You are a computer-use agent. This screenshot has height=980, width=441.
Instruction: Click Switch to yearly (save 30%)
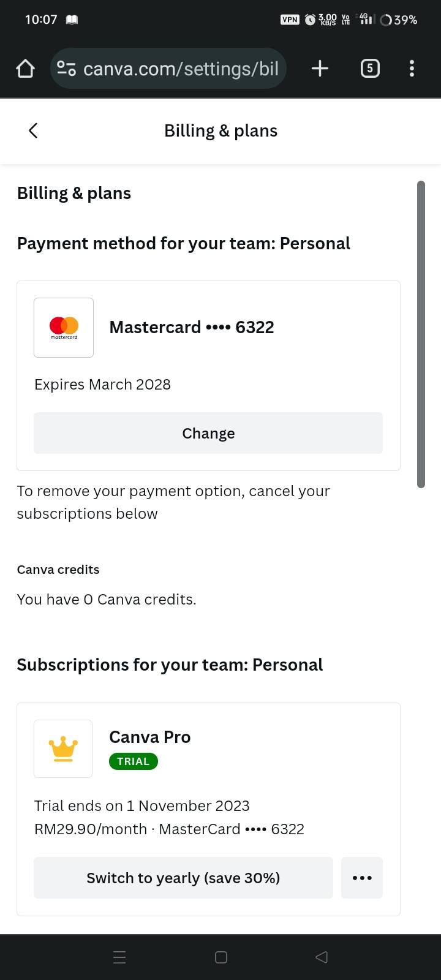pyautogui.click(x=183, y=878)
